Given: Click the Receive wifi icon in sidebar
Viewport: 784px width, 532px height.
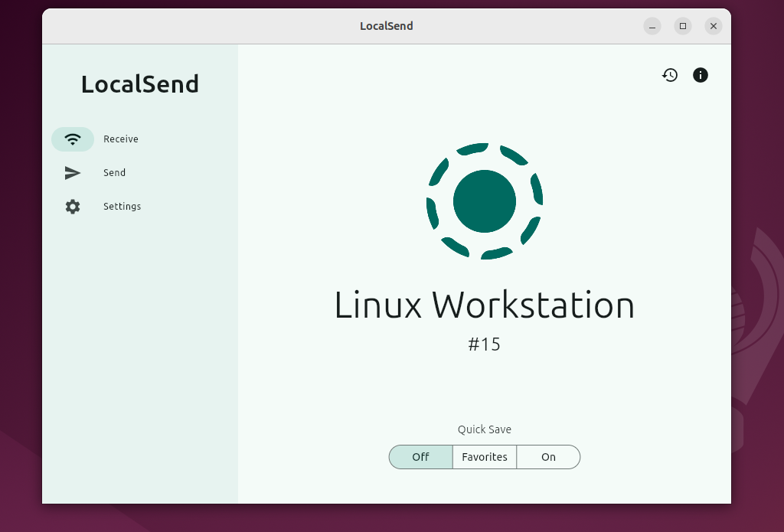Looking at the screenshot, I should (73, 139).
